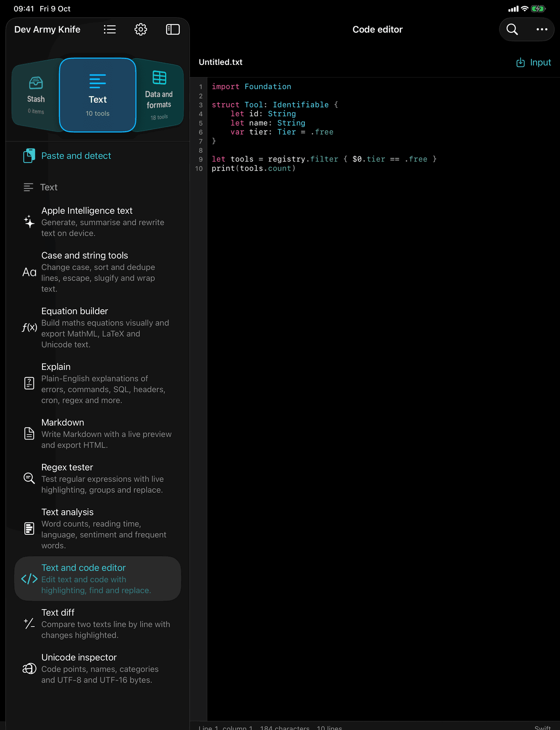Open the three-dot more menu
This screenshot has height=730, width=560.
click(542, 29)
